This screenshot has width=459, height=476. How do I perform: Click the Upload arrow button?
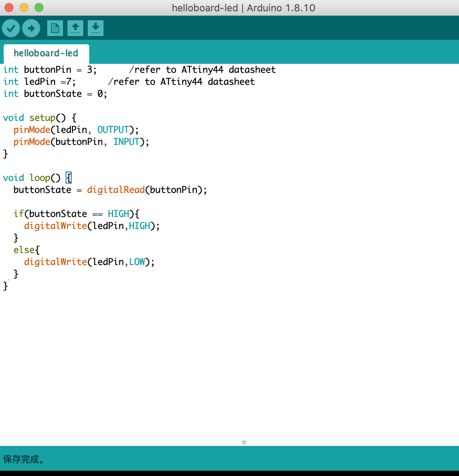(x=31, y=28)
